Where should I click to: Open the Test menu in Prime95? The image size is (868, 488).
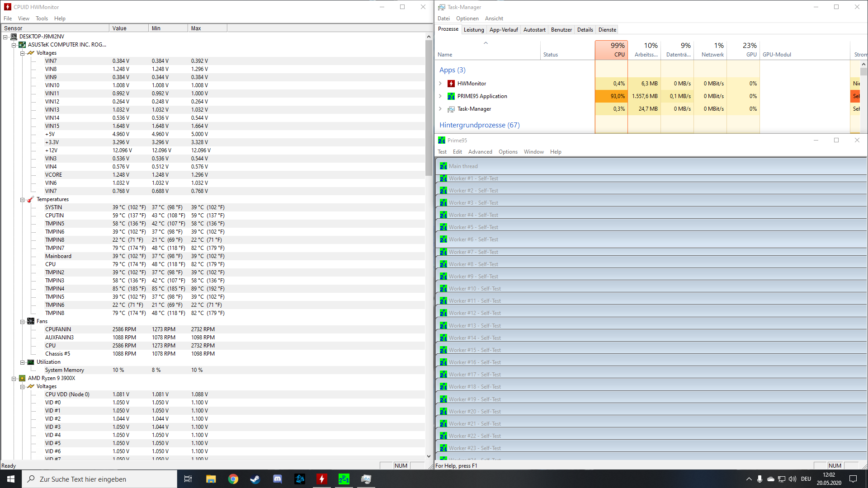[442, 152]
